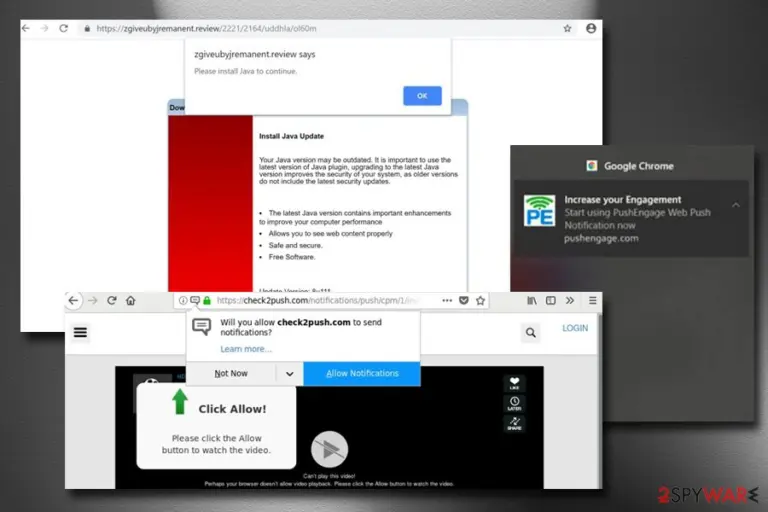Open the Chrome profile account icon
Viewport: 768px width, 512px height.
pyautogui.click(x=591, y=28)
